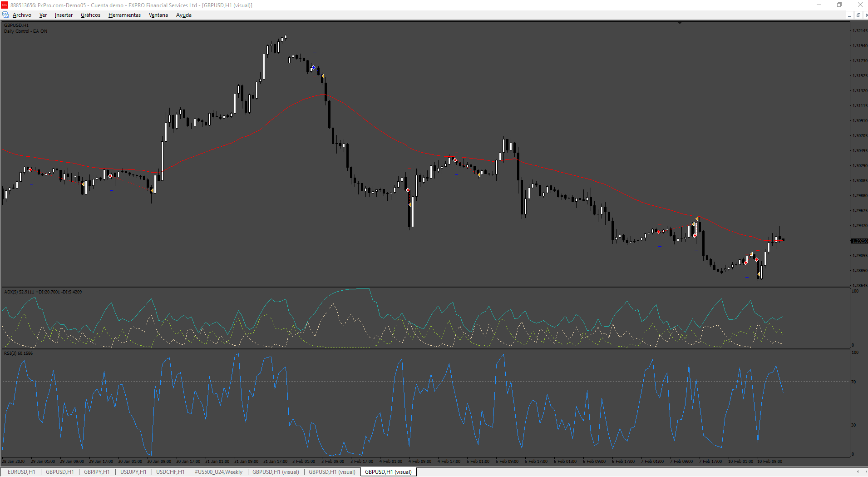Switch to the GBPJPY,H1 chart tab
The height and width of the screenshot is (477, 868).
point(97,472)
